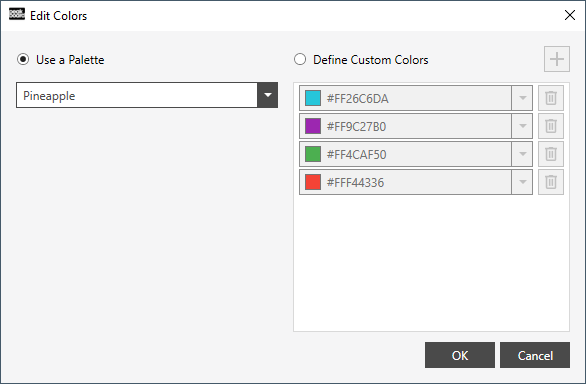Delete the red #FFF44336 color entry
Screen dimensions: 586x384
pyautogui.click(x=550, y=182)
